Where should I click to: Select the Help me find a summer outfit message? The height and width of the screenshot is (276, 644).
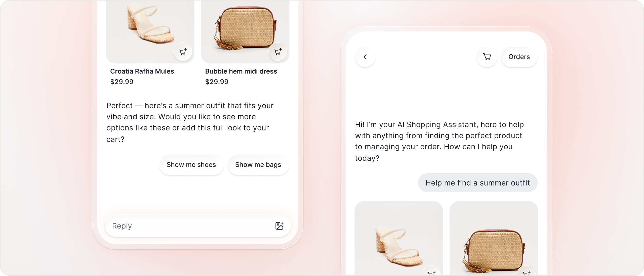[477, 183]
